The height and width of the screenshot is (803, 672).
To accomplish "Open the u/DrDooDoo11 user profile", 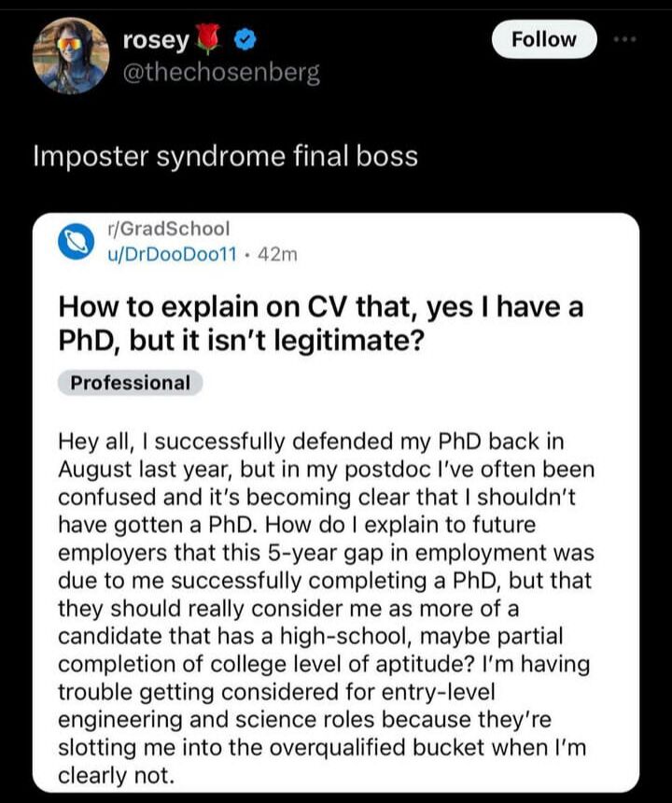I will pyautogui.click(x=172, y=253).
